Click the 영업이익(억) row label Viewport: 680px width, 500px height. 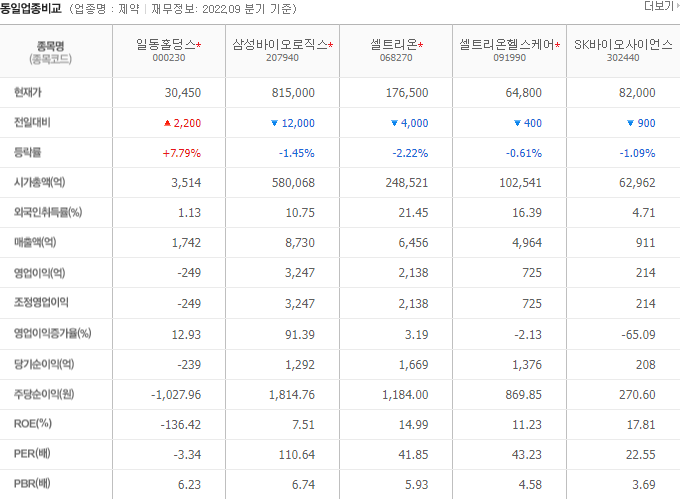pyautogui.click(x=39, y=273)
